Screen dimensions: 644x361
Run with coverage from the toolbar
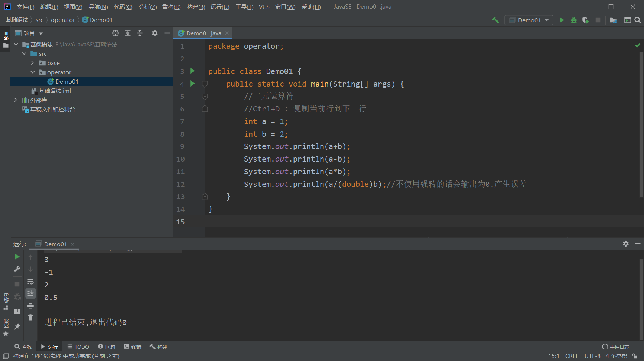click(586, 20)
